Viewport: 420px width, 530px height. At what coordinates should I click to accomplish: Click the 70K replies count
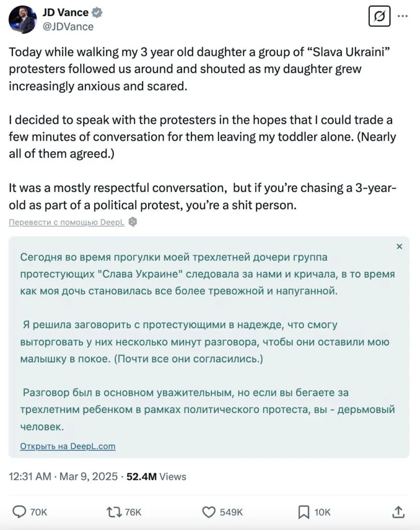tap(38, 512)
